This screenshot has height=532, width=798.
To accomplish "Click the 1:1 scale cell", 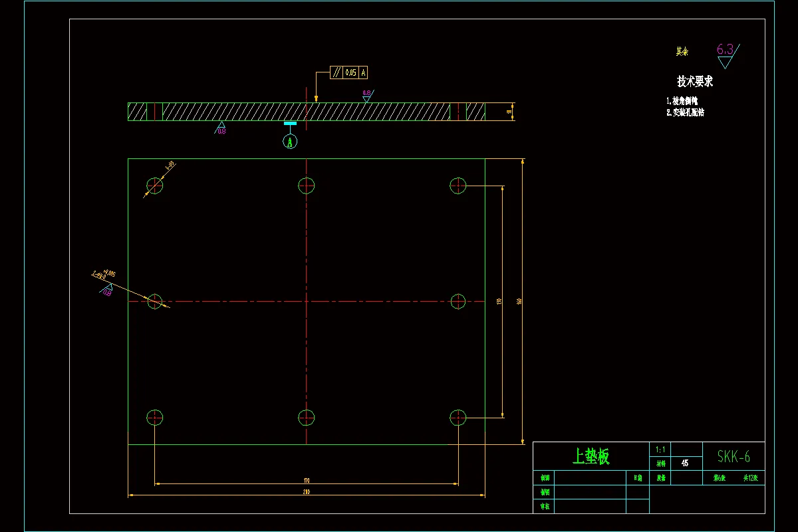I will pyautogui.click(x=660, y=450).
